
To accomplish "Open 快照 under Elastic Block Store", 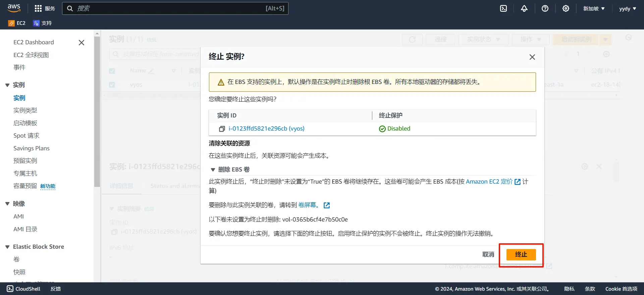I will 19,272.
